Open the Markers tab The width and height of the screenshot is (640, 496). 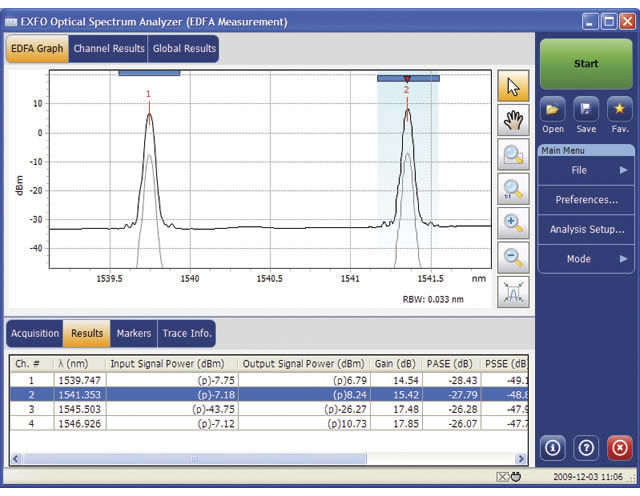pos(134,334)
